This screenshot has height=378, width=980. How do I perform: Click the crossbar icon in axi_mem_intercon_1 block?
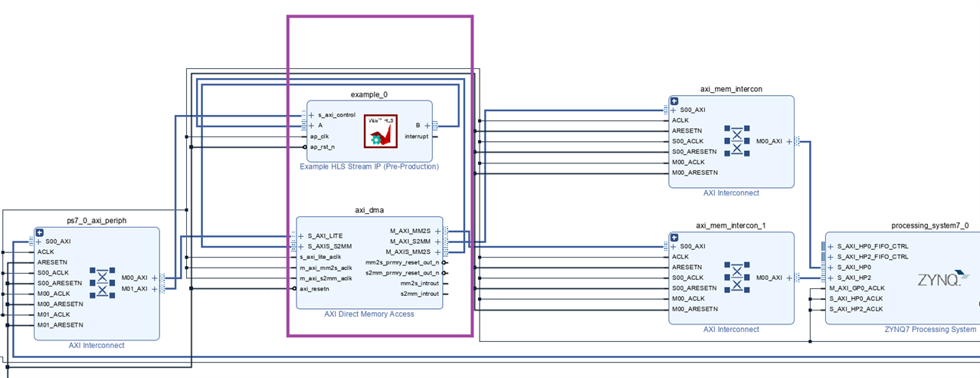point(736,278)
